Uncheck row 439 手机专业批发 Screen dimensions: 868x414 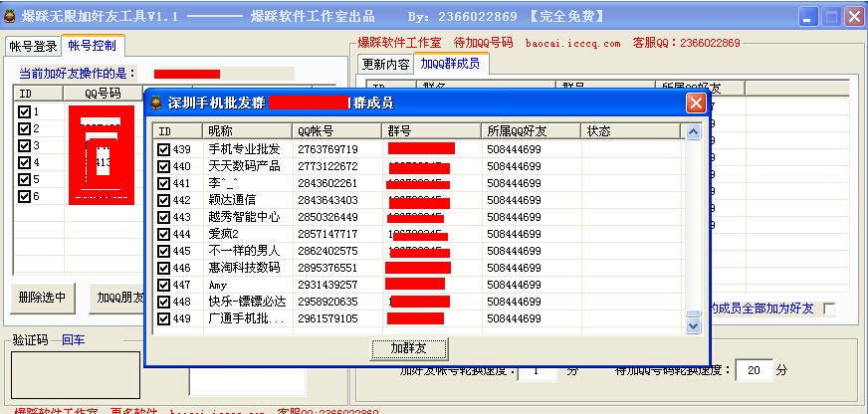point(164,149)
